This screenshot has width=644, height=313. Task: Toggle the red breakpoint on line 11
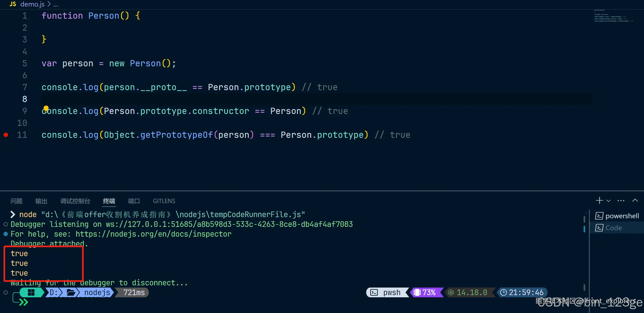[6, 135]
